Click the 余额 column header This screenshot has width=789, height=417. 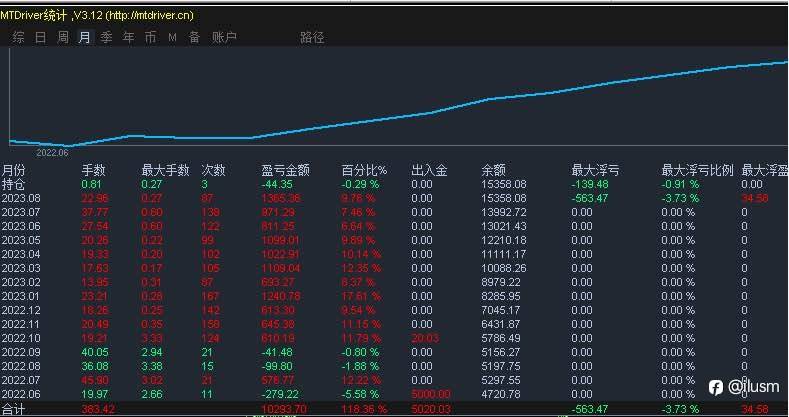click(493, 170)
